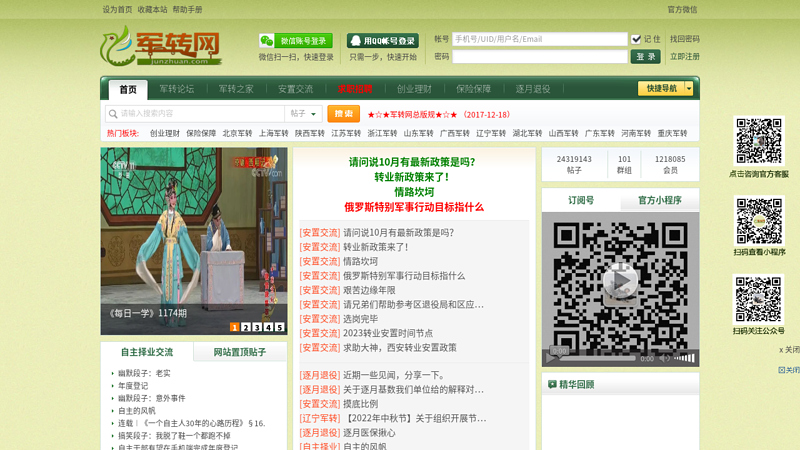800x450 pixels.
Task: Open list item 年度登记
Action: pos(133,386)
